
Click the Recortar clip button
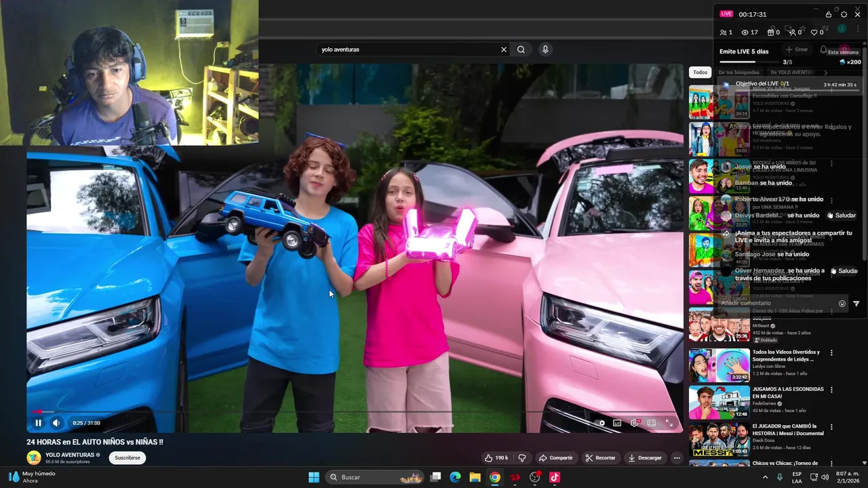600,458
